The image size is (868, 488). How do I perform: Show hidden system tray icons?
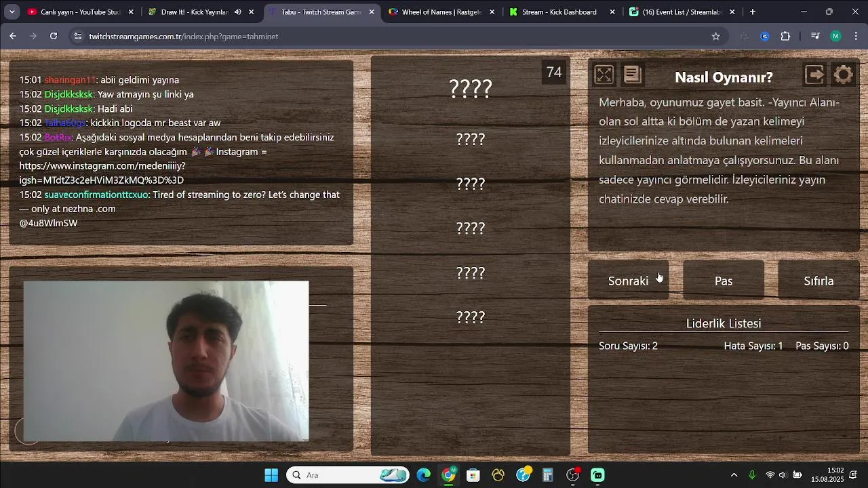pos(734,475)
